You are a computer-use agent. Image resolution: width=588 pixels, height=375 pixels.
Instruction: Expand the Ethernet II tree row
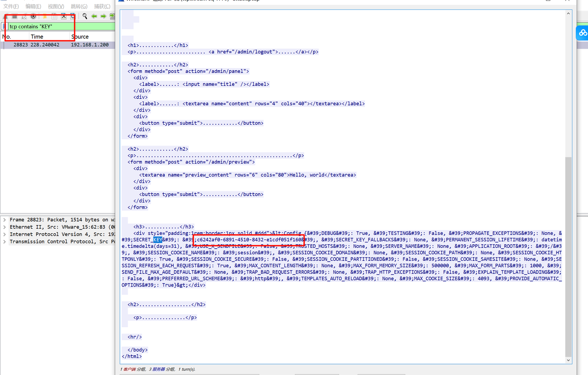pos(5,227)
